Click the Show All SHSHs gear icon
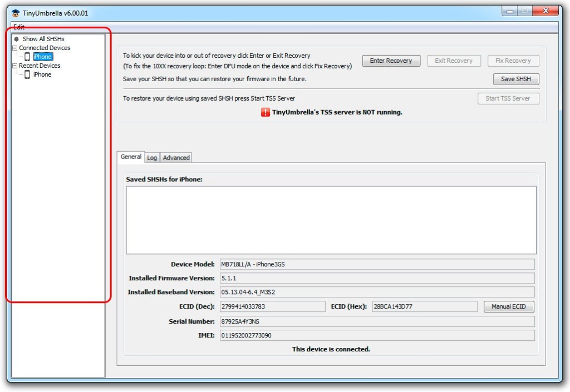This screenshot has height=392, width=570. click(17, 39)
